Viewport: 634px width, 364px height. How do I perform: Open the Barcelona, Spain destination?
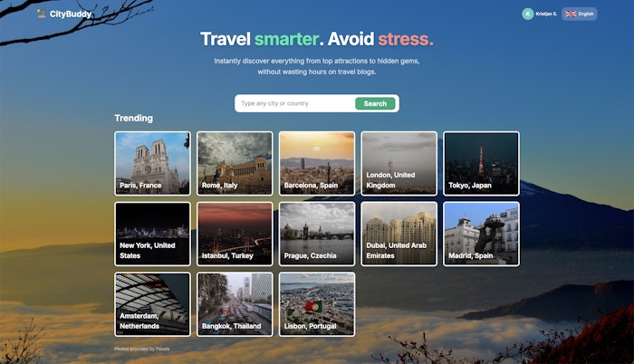(x=317, y=163)
